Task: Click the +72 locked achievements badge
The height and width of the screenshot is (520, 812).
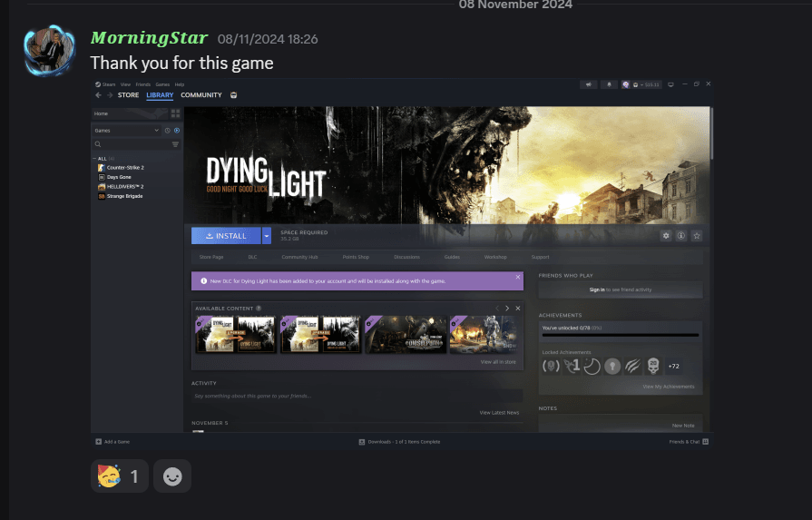Action: click(674, 366)
